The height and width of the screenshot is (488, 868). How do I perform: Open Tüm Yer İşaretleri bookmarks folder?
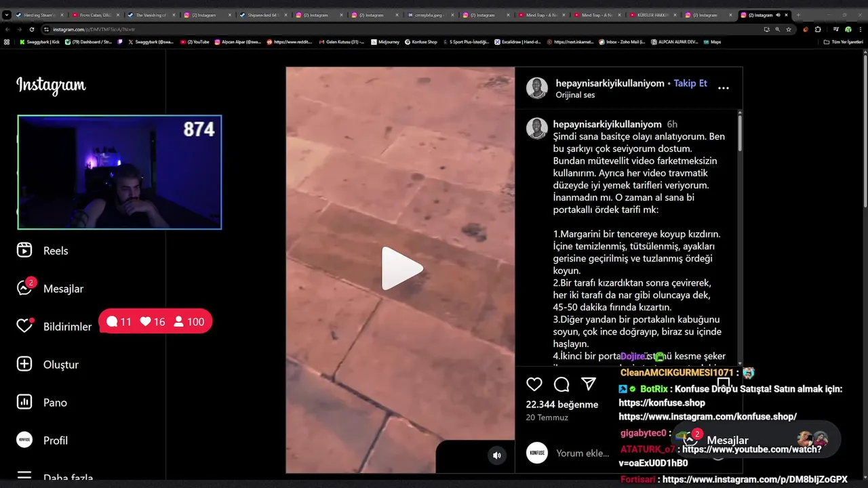click(844, 42)
